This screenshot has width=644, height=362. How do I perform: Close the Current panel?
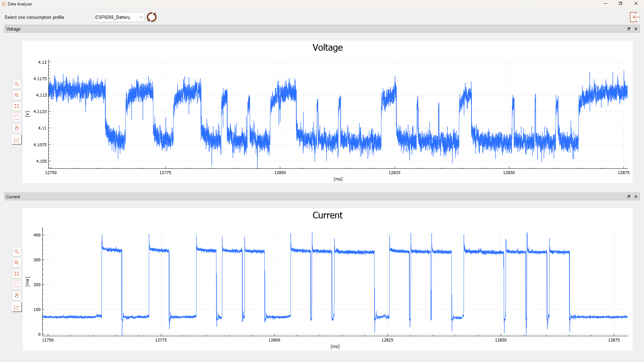pos(636,197)
